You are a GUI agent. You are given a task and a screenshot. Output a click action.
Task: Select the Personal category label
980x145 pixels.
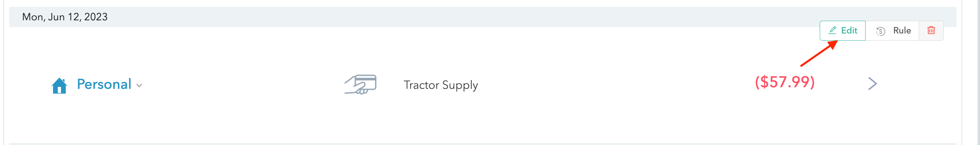pos(104,84)
